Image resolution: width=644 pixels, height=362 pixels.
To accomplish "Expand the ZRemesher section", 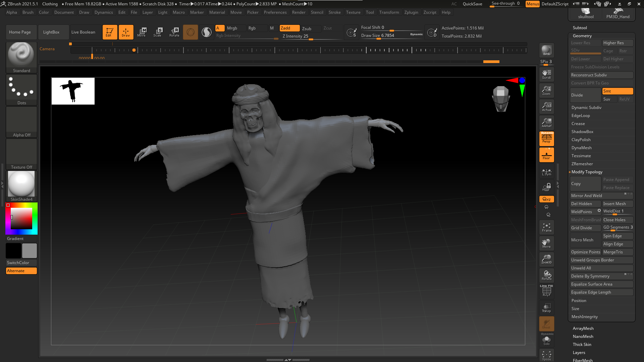I will 582,164.
